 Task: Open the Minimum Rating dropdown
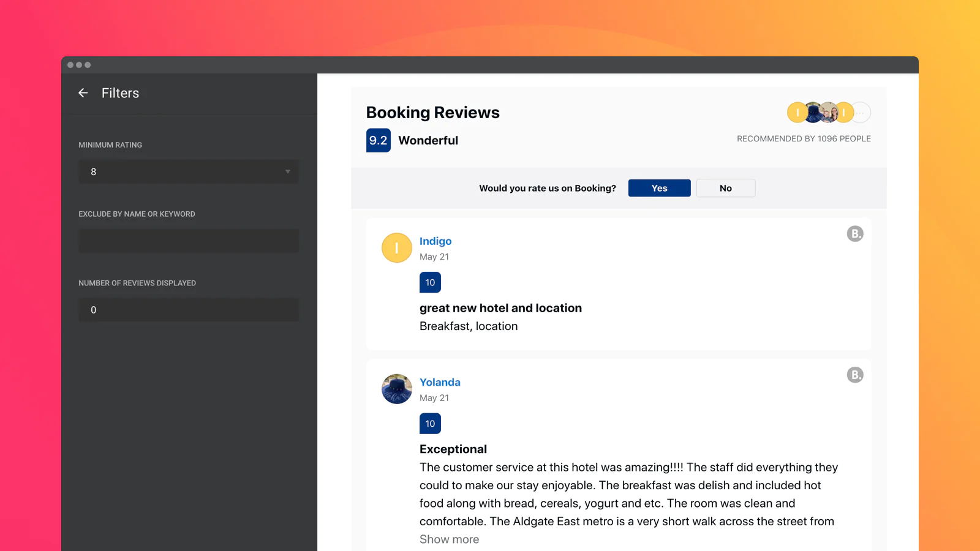(189, 172)
